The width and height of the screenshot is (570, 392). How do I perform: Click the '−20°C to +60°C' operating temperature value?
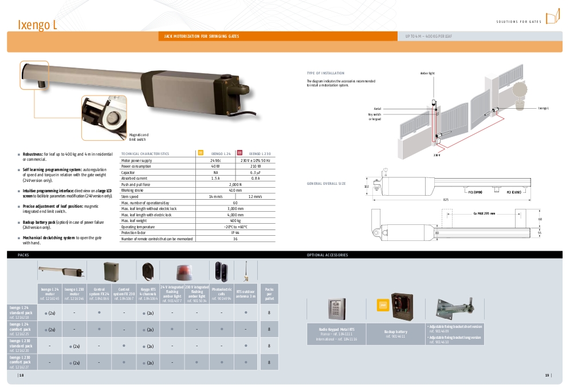coord(235,227)
